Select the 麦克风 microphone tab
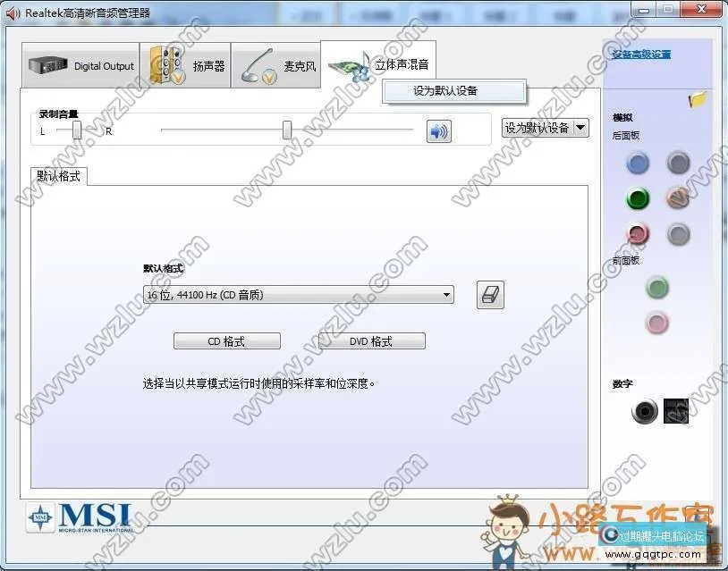This screenshot has height=571, width=728. [x=282, y=65]
